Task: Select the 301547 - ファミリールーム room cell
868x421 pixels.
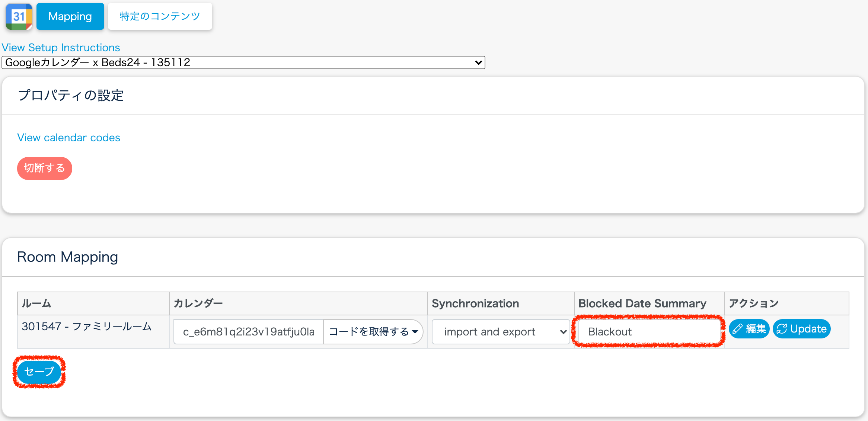Action: (x=86, y=327)
